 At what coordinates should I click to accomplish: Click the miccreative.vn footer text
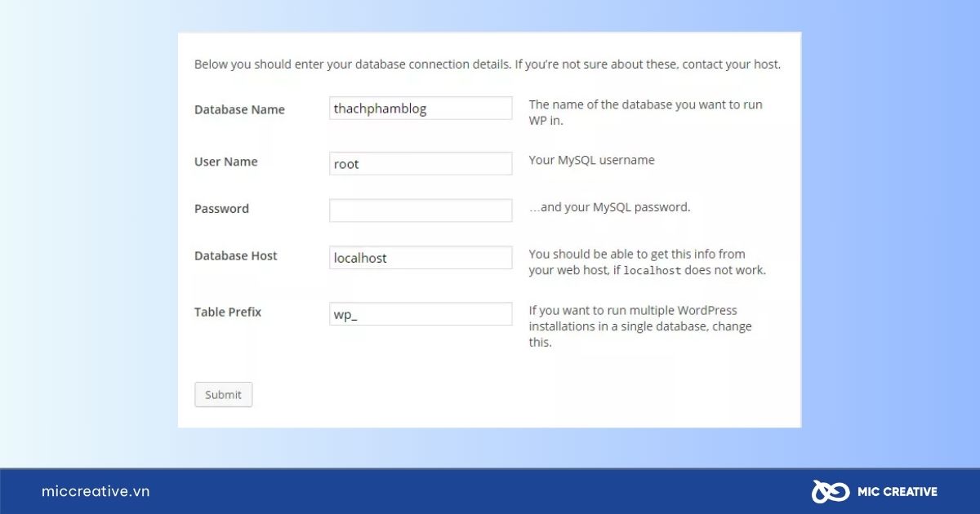click(x=96, y=491)
